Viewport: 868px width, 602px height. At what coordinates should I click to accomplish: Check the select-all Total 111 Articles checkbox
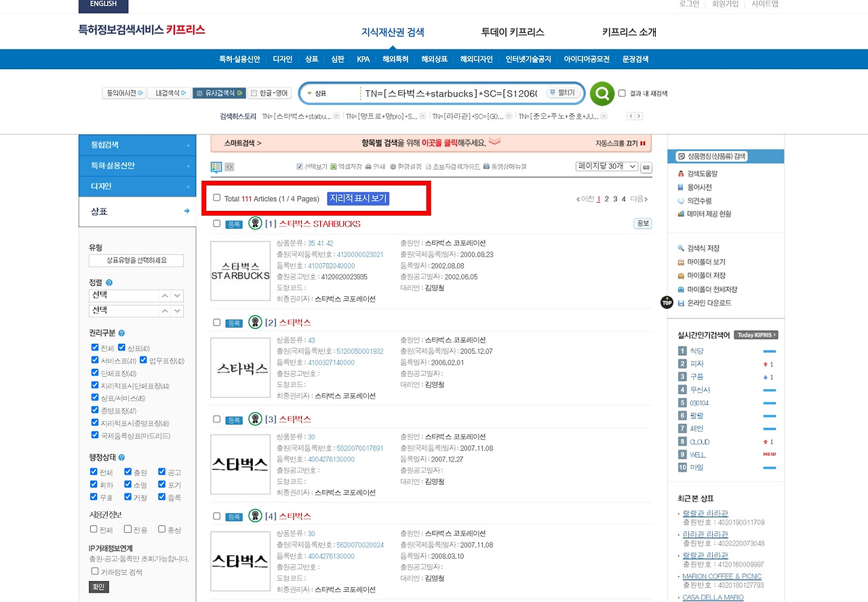217,198
